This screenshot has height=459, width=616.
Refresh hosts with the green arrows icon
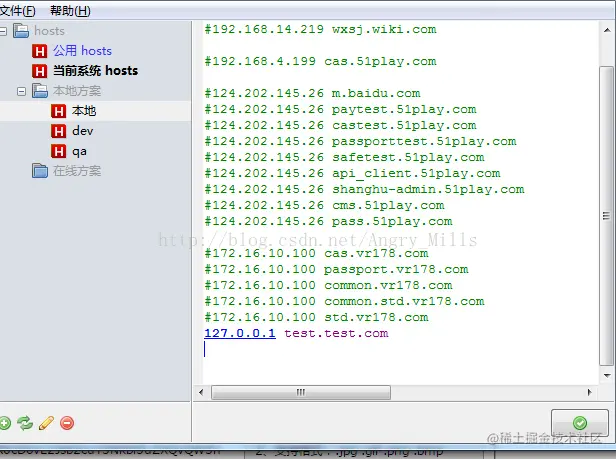pos(25,423)
